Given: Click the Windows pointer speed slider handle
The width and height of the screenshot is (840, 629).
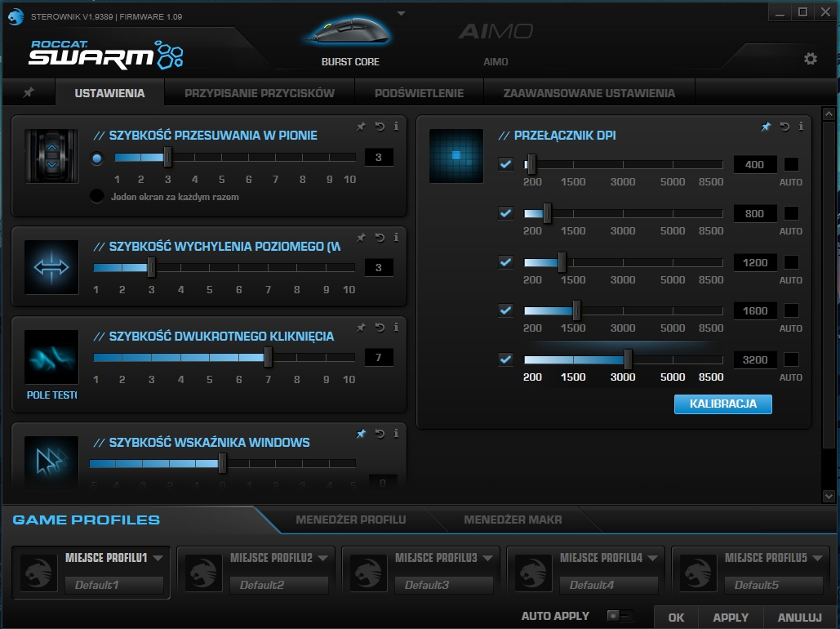Looking at the screenshot, I should [x=222, y=463].
